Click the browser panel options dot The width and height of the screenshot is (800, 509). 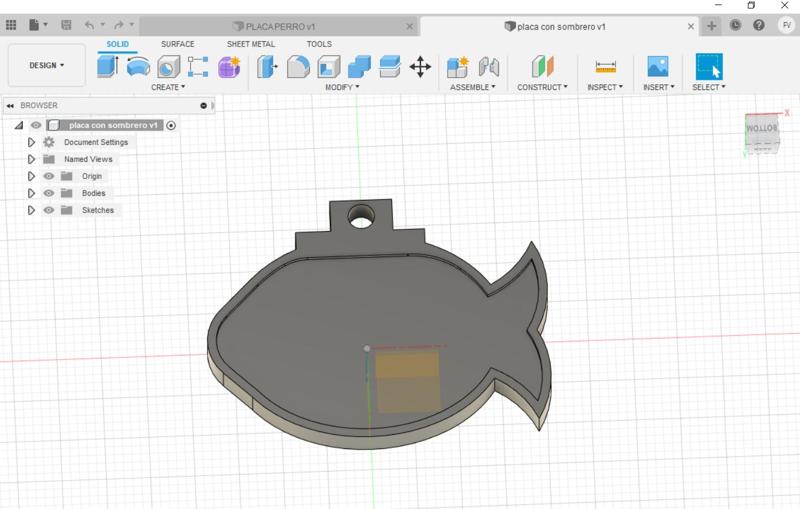(x=204, y=106)
